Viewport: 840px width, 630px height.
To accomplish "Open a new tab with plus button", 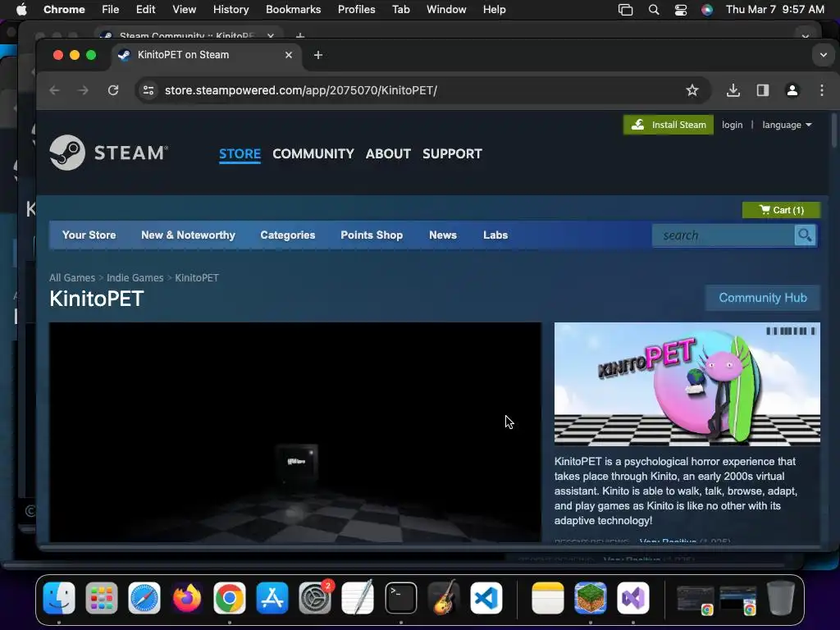I will click(318, 55).
